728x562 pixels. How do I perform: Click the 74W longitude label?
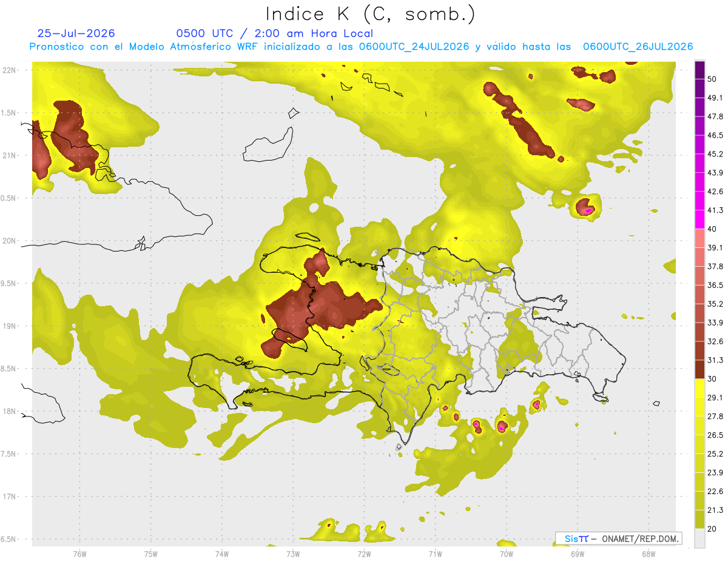pos(222,554)
